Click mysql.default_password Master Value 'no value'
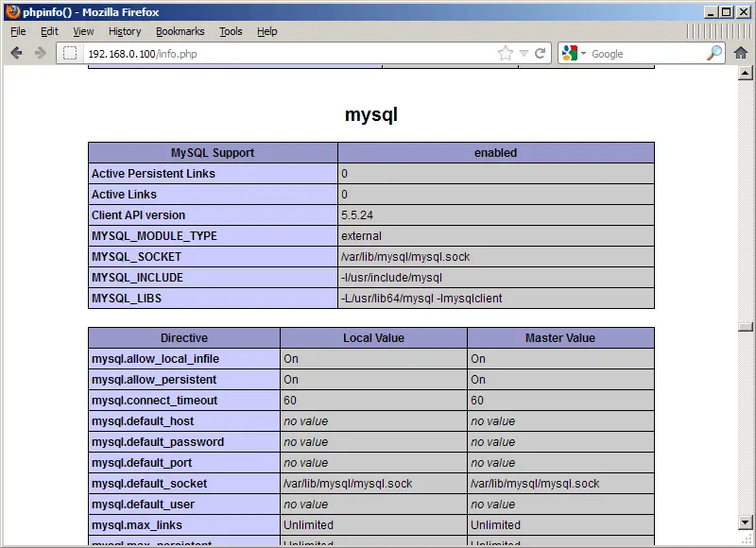This screenshot has height=548, width=756. [x=492, y=442]
